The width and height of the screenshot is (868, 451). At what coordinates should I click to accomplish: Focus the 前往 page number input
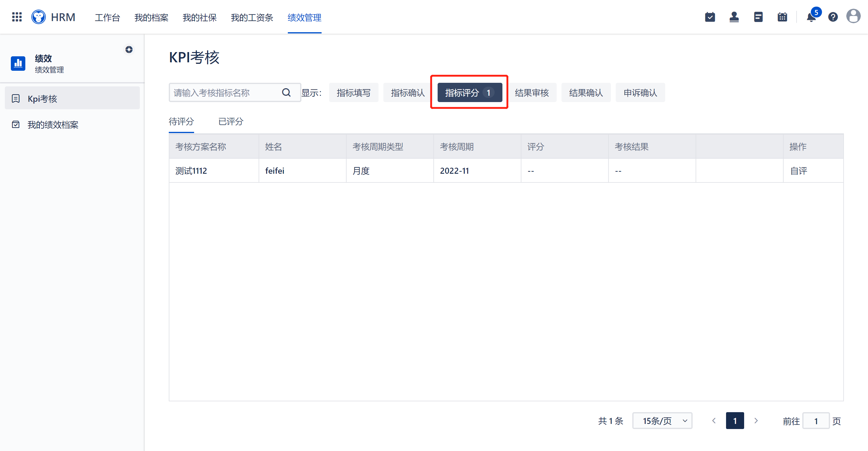[x=816, y=421]
